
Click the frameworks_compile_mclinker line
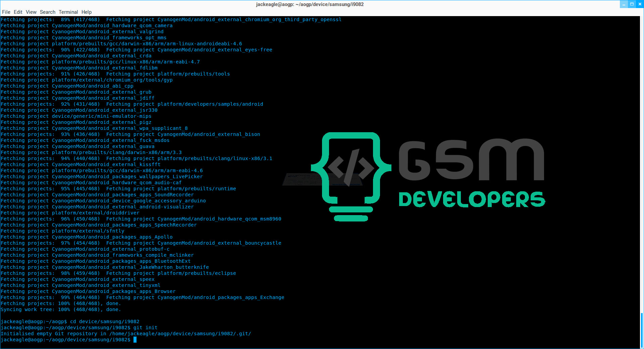click(x=97, y=255)
